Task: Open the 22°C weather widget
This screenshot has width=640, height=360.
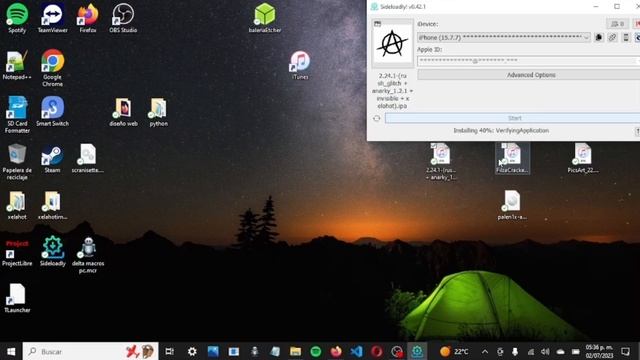Action: coord(454,351)
